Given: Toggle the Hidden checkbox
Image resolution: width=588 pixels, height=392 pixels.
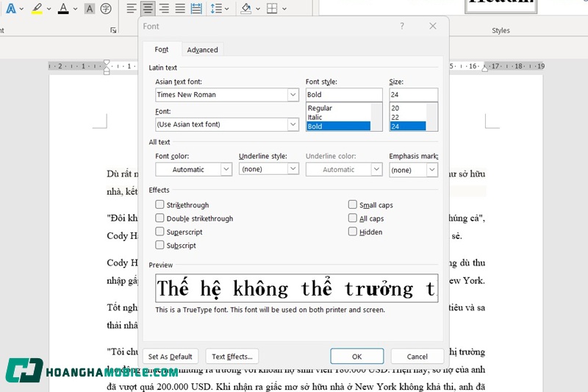Looking at the screenshot, I should [353, 232].
